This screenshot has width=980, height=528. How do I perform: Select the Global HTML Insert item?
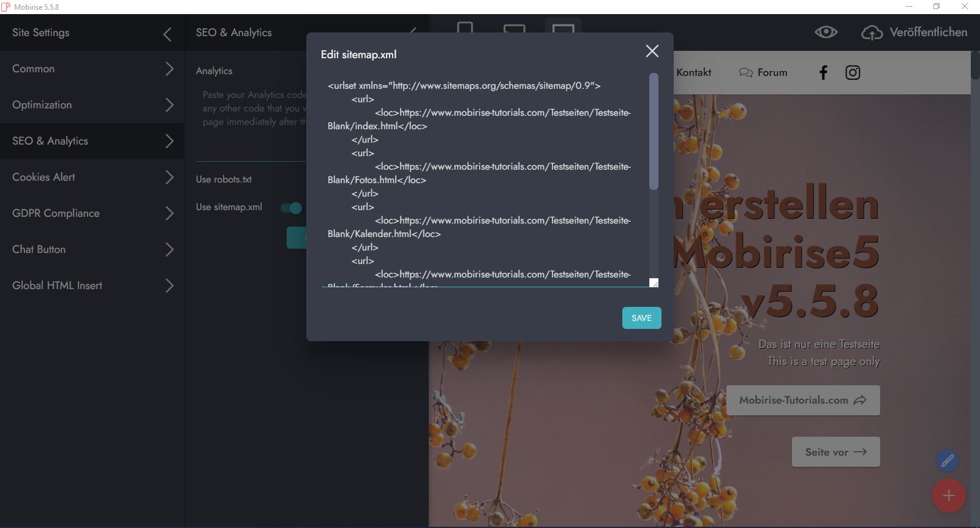coord(92,286)
